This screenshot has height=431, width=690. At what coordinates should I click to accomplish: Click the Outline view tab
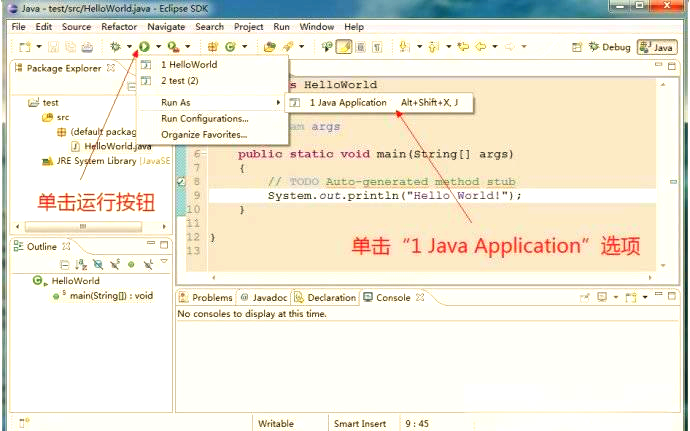tap(42, 247)
